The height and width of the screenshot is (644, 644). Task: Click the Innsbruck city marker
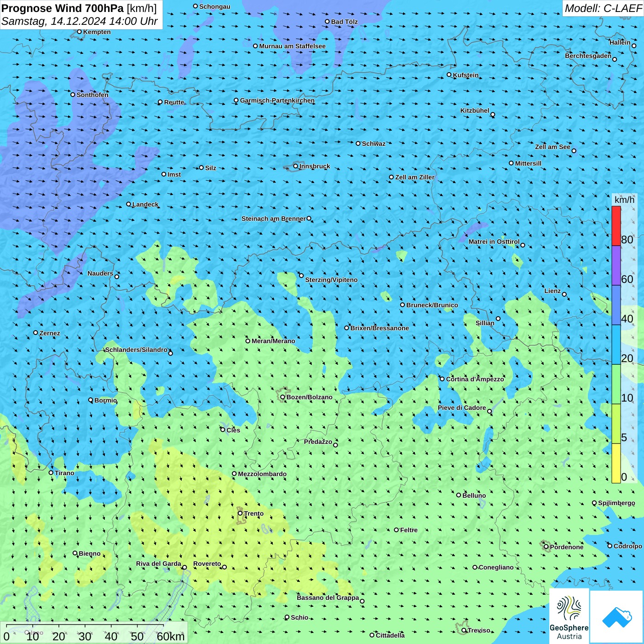(x=296, y=166)
